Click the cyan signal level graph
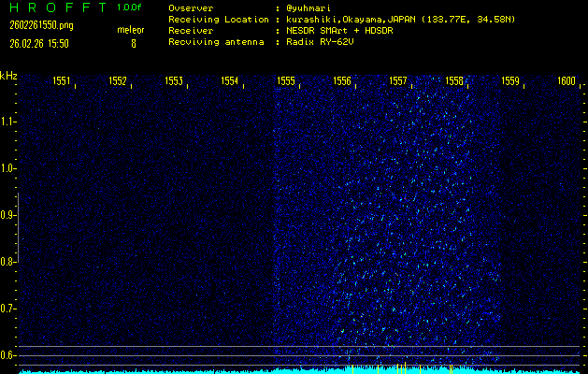 pos(300,370)
